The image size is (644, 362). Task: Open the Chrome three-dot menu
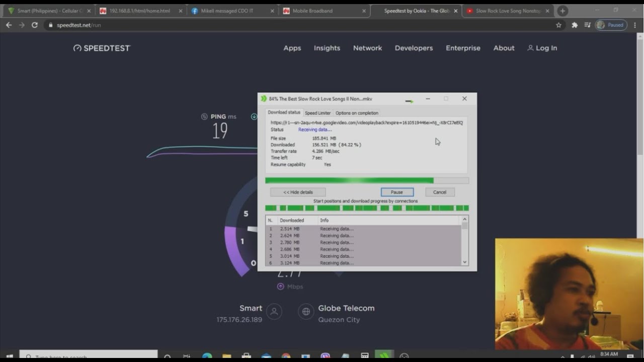click(634, 25)
